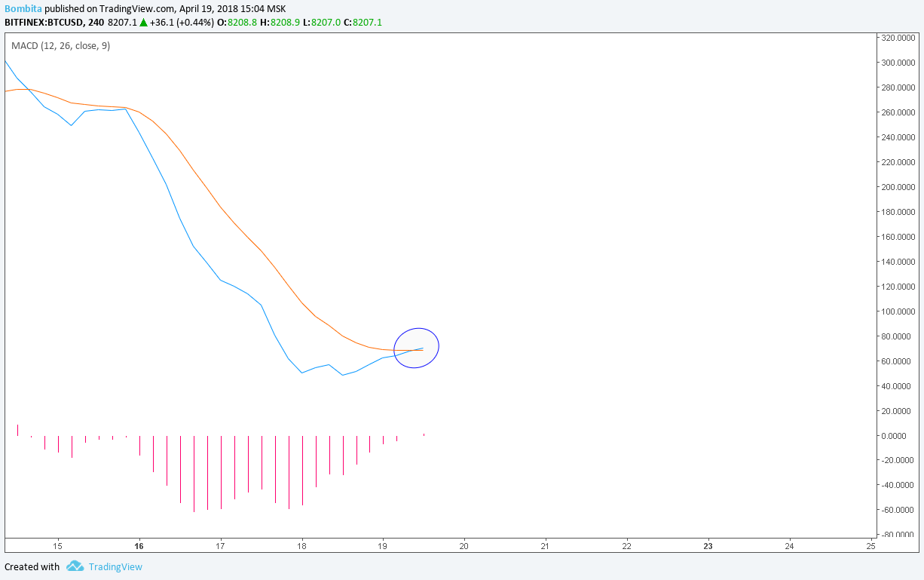The height and width of the screenshot is (580, 924).
Task: Click the low value L:8207.0
Action: pyautogui.click(x=320, y=23)
